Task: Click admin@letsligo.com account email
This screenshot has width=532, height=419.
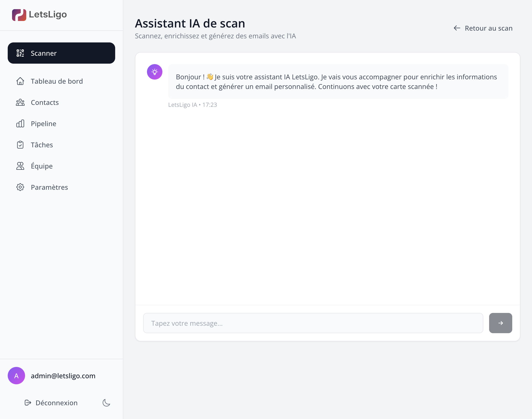Action: pos(63,376)
